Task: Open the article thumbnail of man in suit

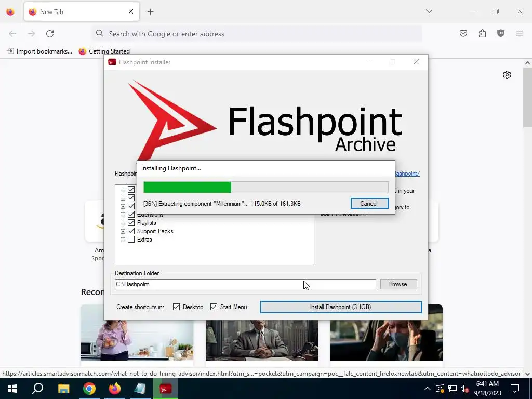Action: tap(262, 340)
